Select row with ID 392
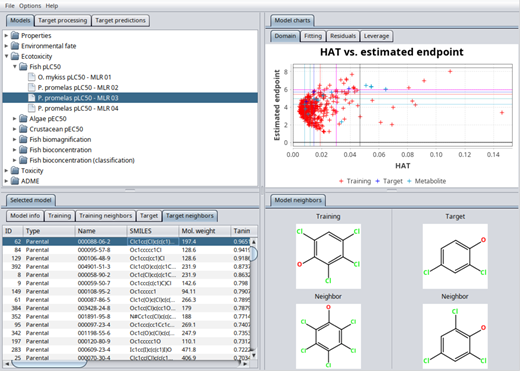Image resolution: width=520 pixels, height=371 pixels. 127,266
